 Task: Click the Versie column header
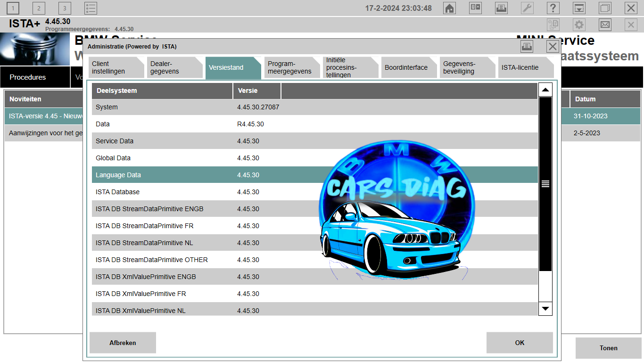pyautogui.click(x=257, y=90)
